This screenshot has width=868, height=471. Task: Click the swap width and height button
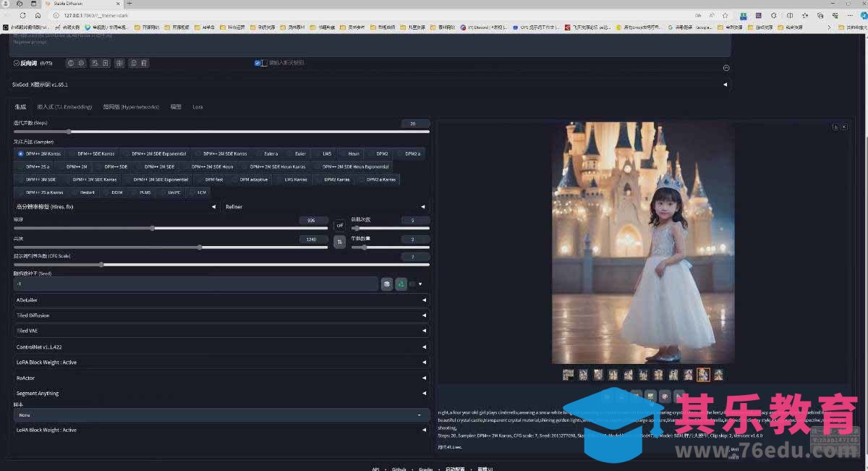pos(339,242)
